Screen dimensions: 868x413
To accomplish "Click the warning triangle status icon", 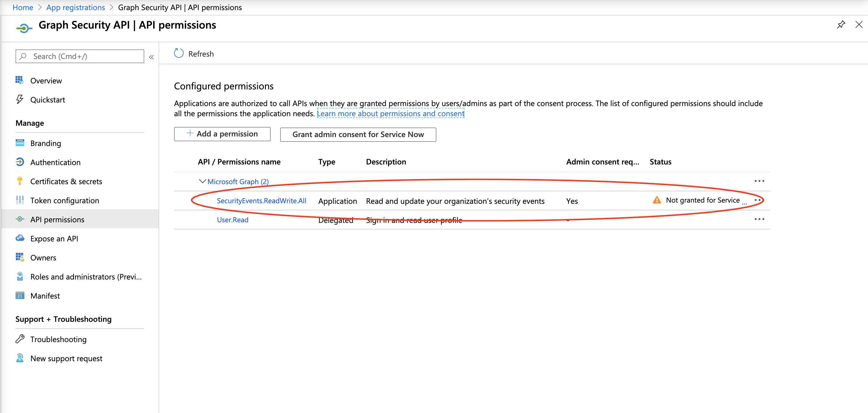I will (657, 200).
